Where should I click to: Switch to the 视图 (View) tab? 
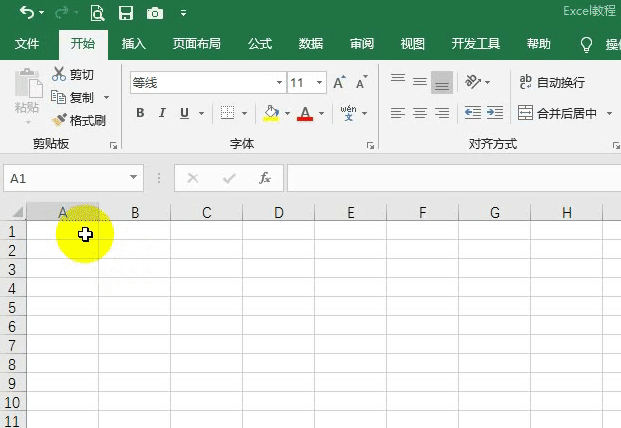413,44
